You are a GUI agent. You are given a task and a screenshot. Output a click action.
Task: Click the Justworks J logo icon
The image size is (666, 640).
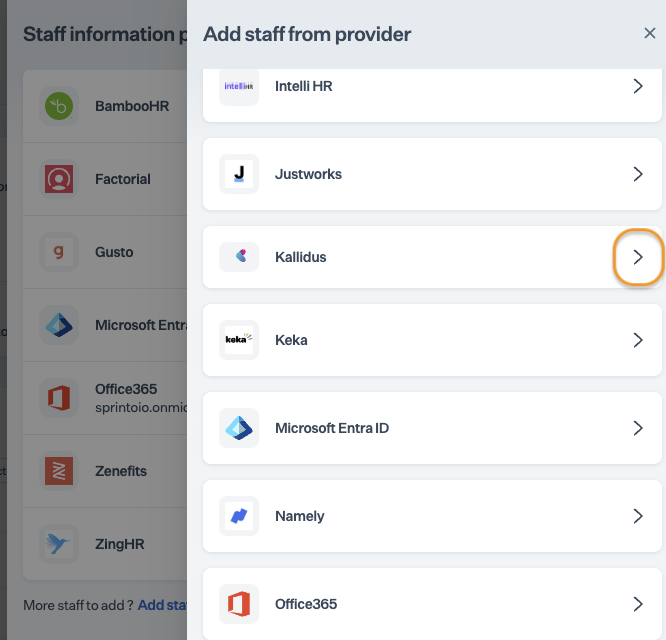click(x=239, y=174)
